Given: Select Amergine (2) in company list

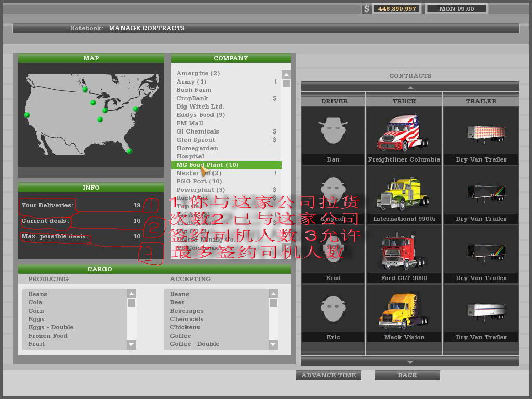Looking at the screenshot, I should click(198, 73).
